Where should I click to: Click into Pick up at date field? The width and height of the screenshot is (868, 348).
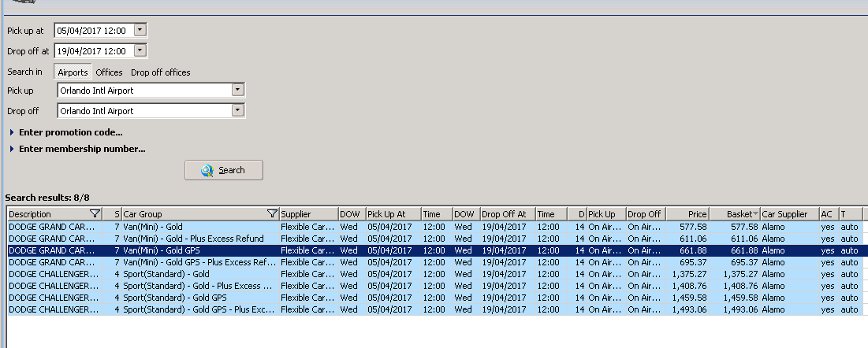pyautogui.click(x=95, y=31)
